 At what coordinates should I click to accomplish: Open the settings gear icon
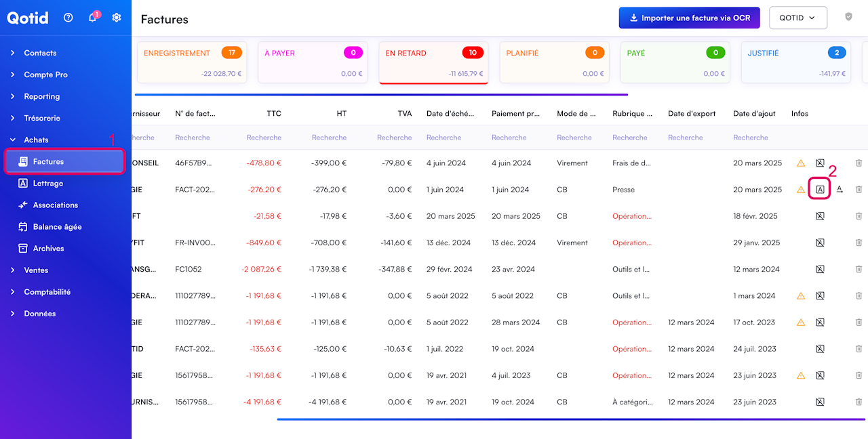point(117,18)
